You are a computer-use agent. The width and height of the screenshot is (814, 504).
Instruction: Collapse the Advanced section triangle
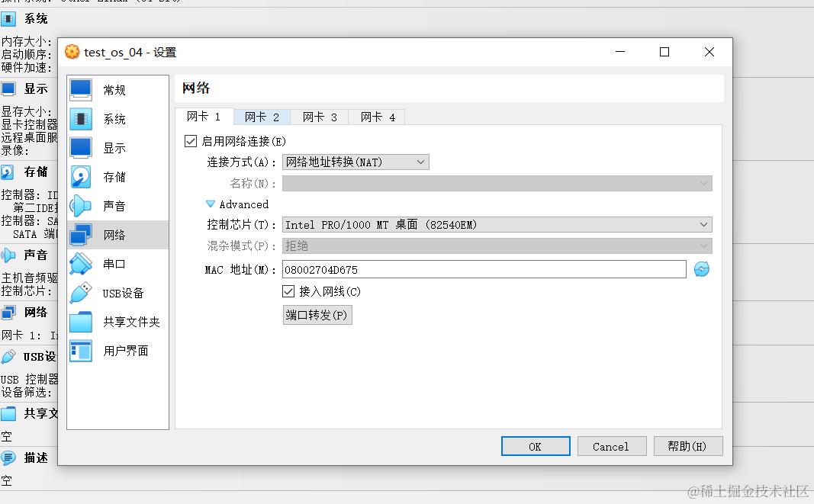coord(211,204)
